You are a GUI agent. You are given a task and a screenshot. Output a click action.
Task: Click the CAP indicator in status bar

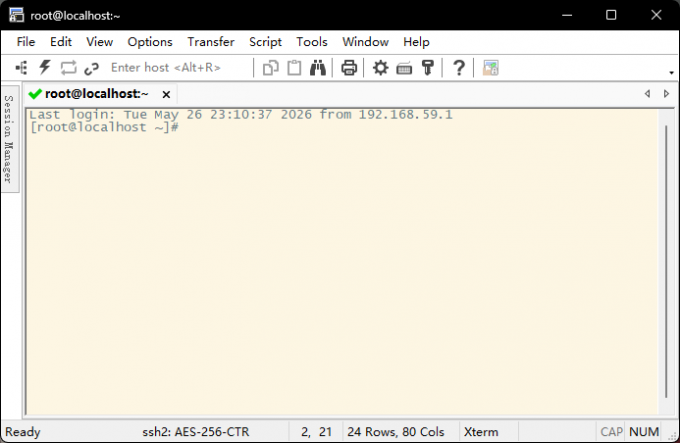(x=611, y=432)
